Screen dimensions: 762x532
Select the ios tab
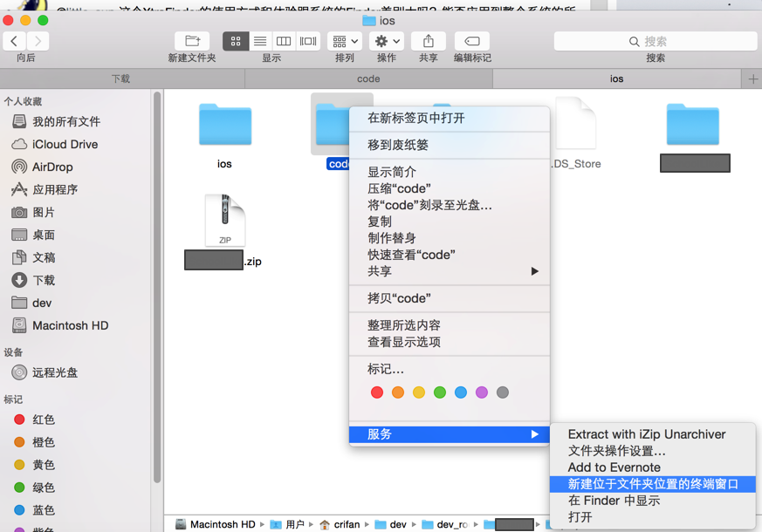click(617, 78)
